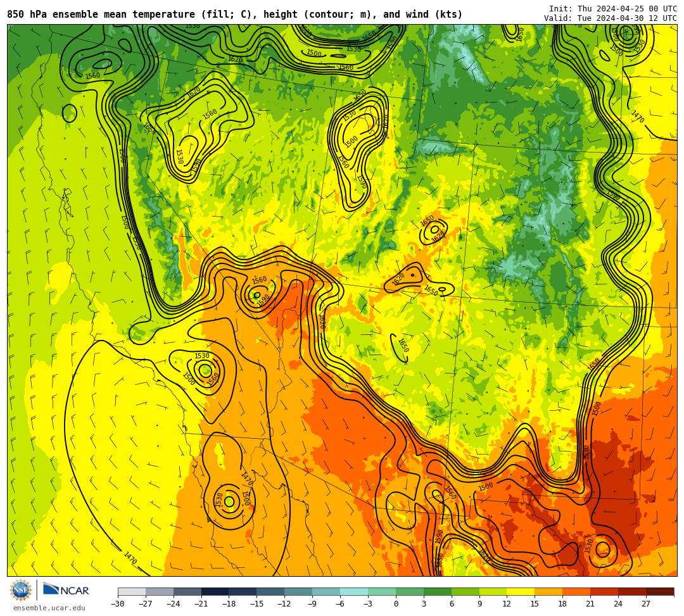Click the NCAR logo
This screenshot has height=616, width=684.
[x=66, y=590]
